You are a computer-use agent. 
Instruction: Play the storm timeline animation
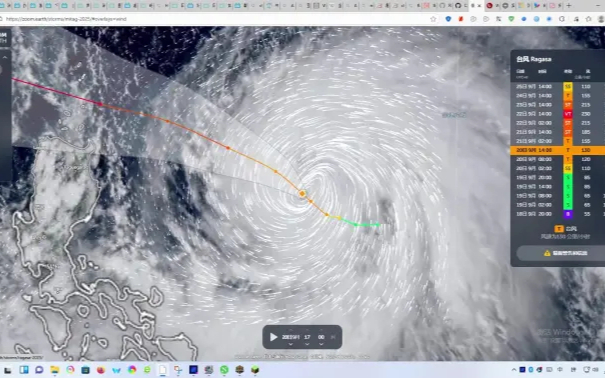[x=274, y=337]
